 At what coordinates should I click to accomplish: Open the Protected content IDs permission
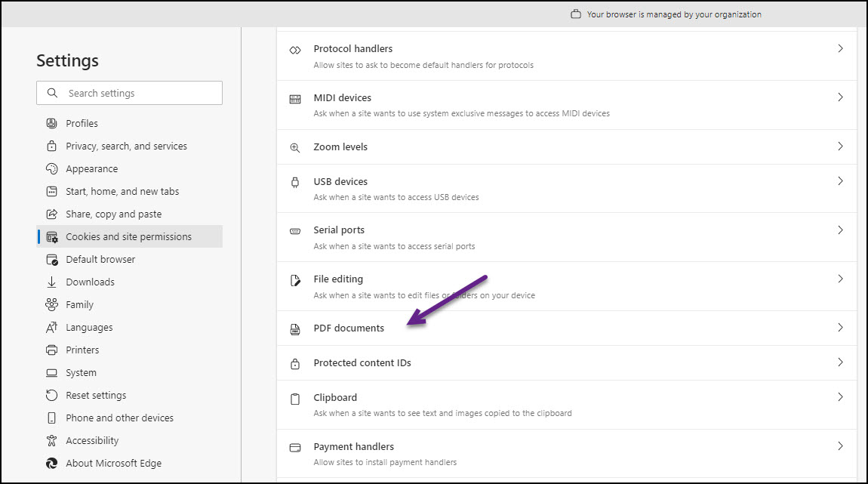pyautogui.click(x=567, y=362)
